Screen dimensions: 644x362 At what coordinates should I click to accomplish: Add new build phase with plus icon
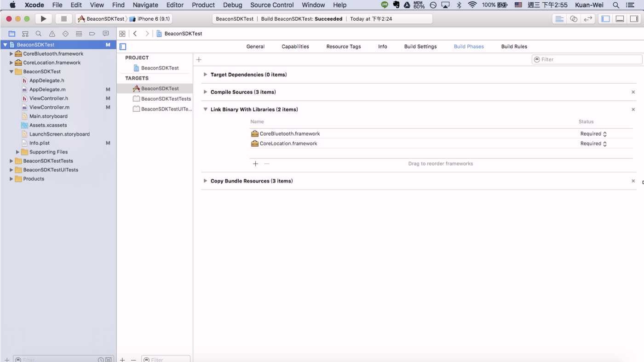[199, 59]
